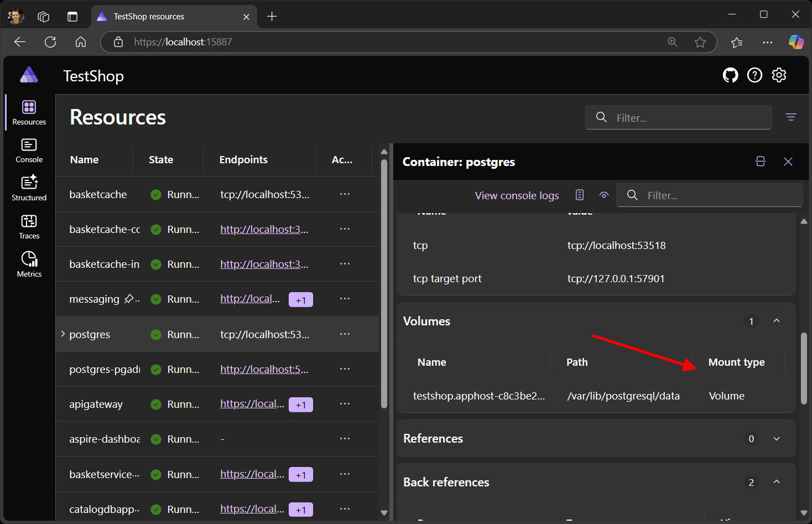Select the aspire-dashboard resource row
Image resolution: width=812 pixels, height=524 pixels.
click(x=217, y=439)
